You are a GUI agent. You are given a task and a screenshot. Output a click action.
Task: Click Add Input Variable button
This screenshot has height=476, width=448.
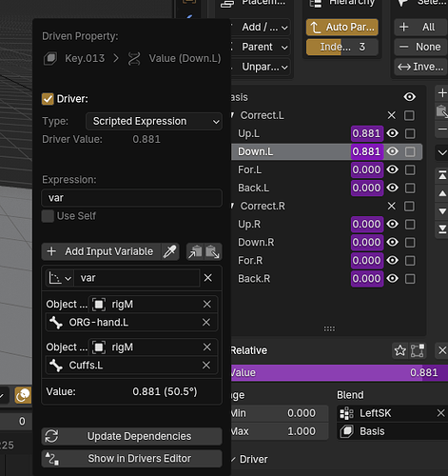[x=101, y=251]
